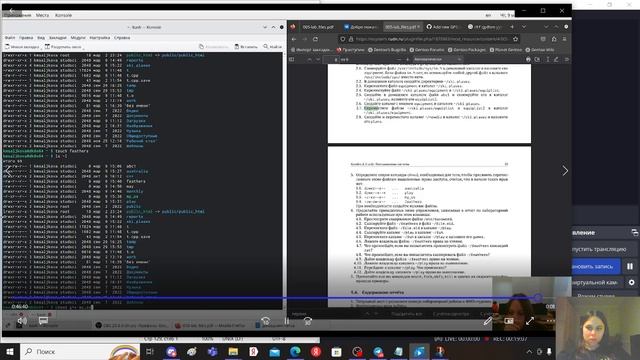The height and width of the screenshot is (360, 640).
Task: Open the Mail app from the taskbar
Action: (x=274, y=351)
